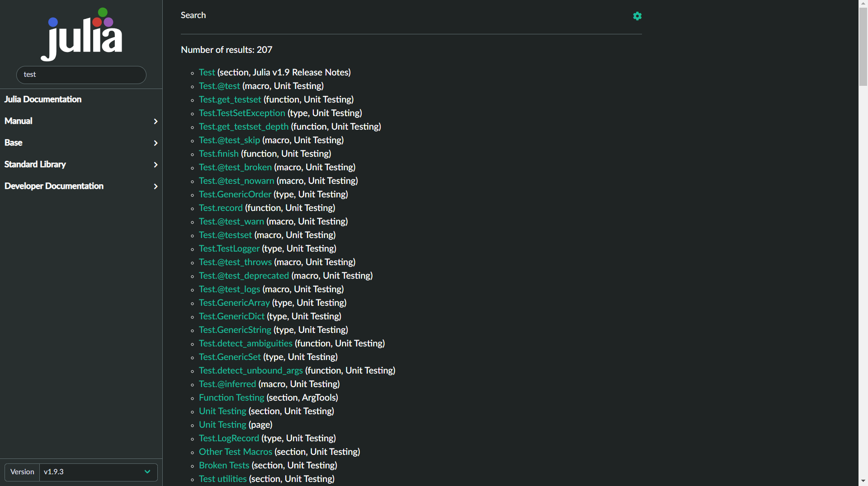This screenshot has height=486, width=868.
Task: Open Unit Testing page result
Action: 222,425
